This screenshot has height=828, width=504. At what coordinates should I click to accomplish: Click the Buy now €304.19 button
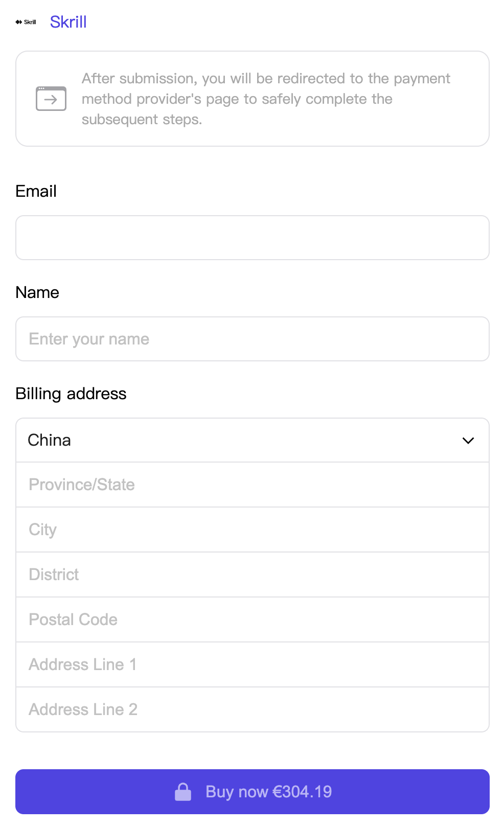pos(253,792)
